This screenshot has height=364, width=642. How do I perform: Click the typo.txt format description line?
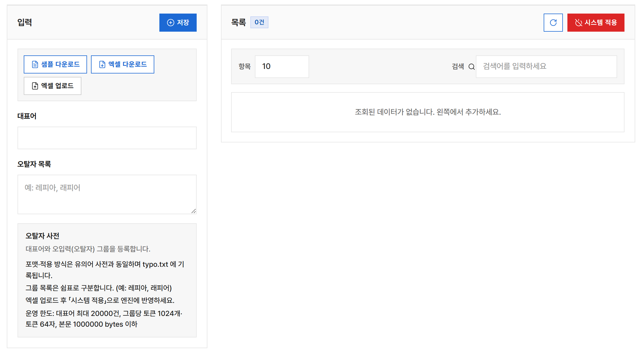[105, 270]
